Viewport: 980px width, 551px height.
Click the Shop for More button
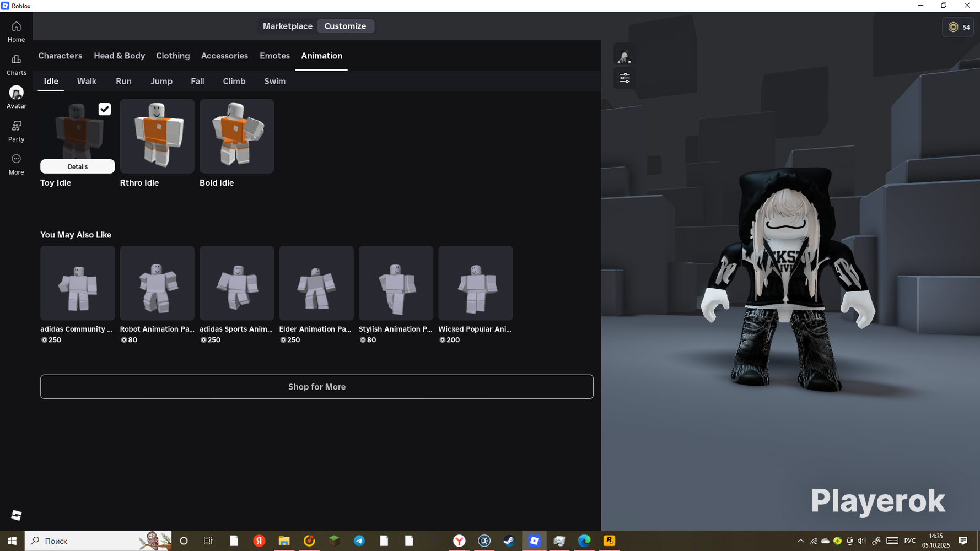click(317, 387)
